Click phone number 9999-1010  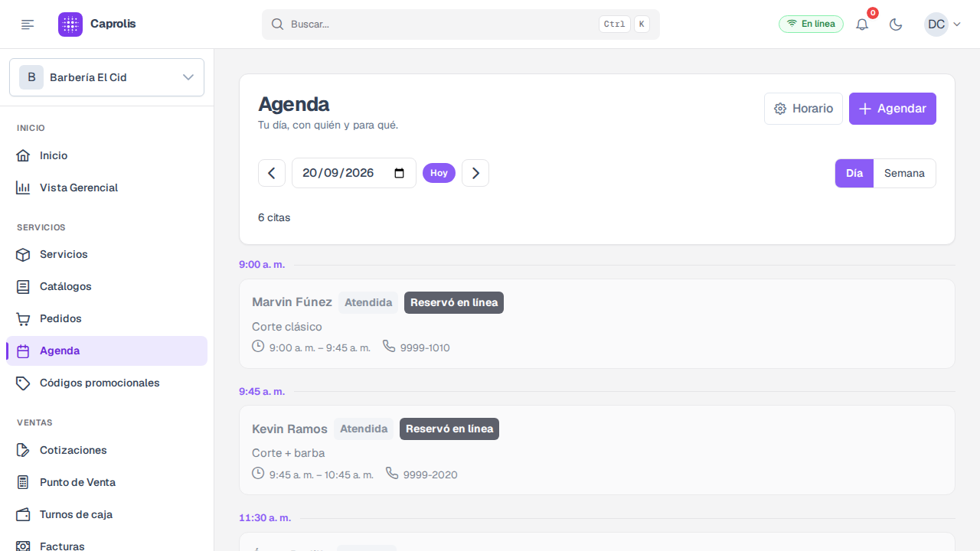point(425,348)
